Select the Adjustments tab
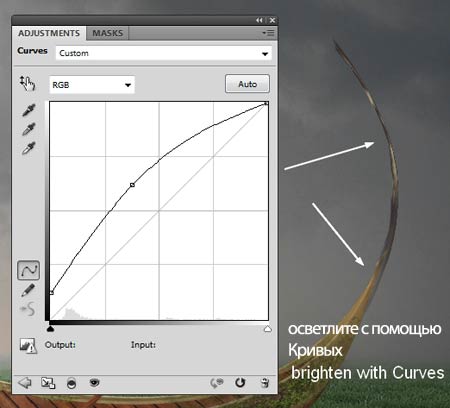Screen dimensions: 450x408 pos(49,33)
